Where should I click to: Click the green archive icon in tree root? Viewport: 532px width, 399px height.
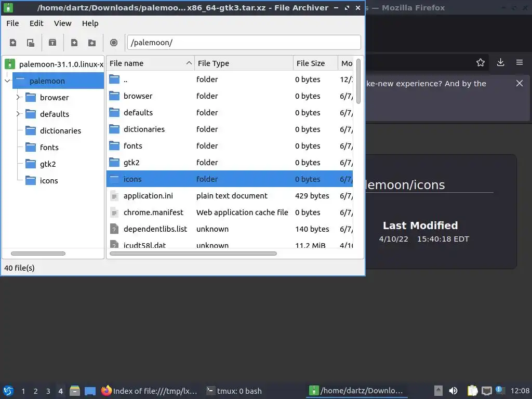pyautogui.click(x=10, y=64)
